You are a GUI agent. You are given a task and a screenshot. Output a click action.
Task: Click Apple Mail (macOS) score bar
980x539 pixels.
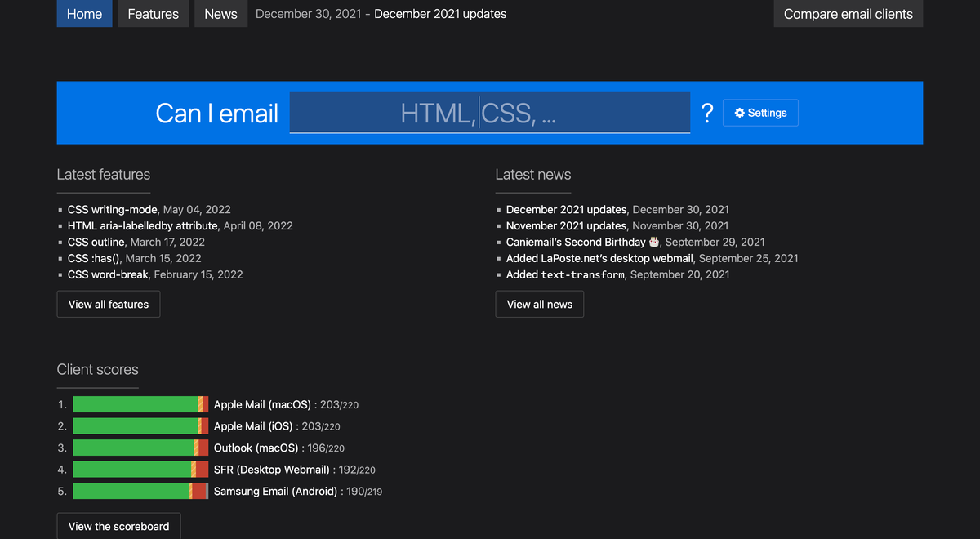click(140, 404)
